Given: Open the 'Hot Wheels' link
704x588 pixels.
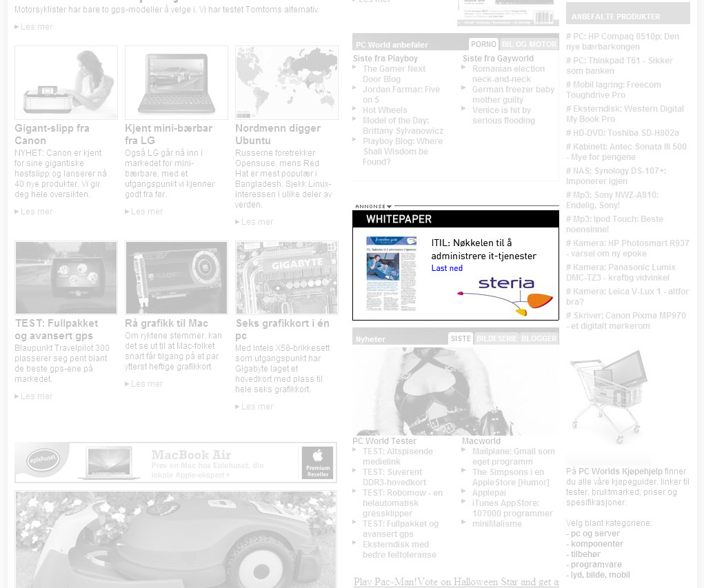Looking at the screenshot, I should [385, 110].
